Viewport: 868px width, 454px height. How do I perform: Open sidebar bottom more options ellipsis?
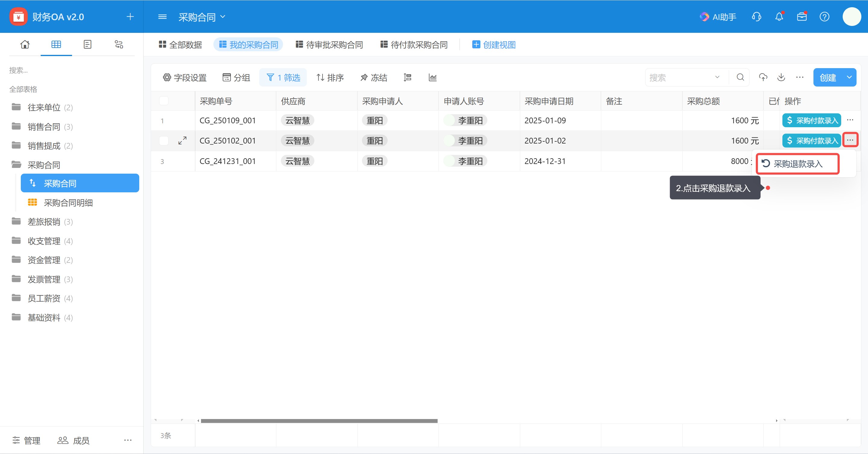click(x=128, y=440)
